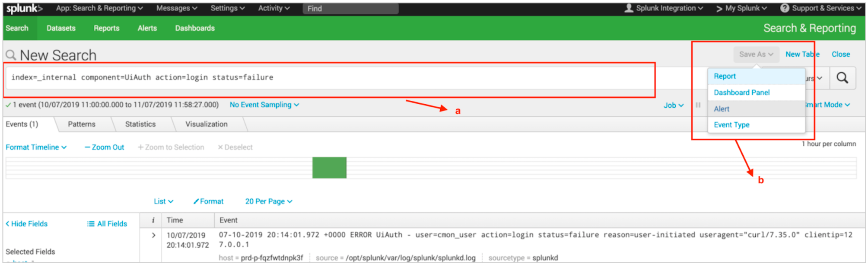Click the green timeline bar
Image resolution: width=868 pixels, height=265 pixels.
329,168
